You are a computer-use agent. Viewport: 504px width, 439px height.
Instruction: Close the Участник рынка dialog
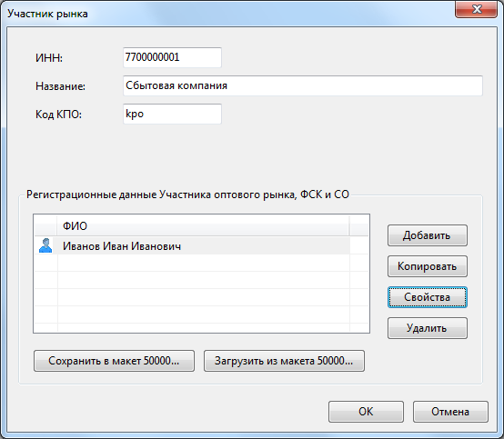[x=477, y=9]
